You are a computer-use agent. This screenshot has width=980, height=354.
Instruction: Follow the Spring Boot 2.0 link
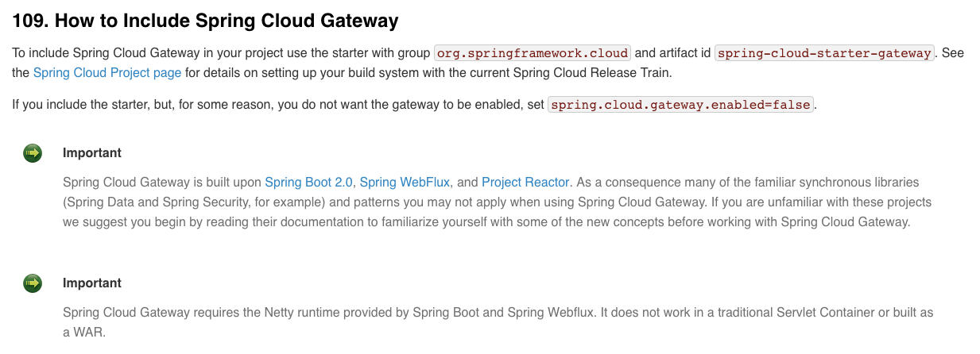coord(308,182)
